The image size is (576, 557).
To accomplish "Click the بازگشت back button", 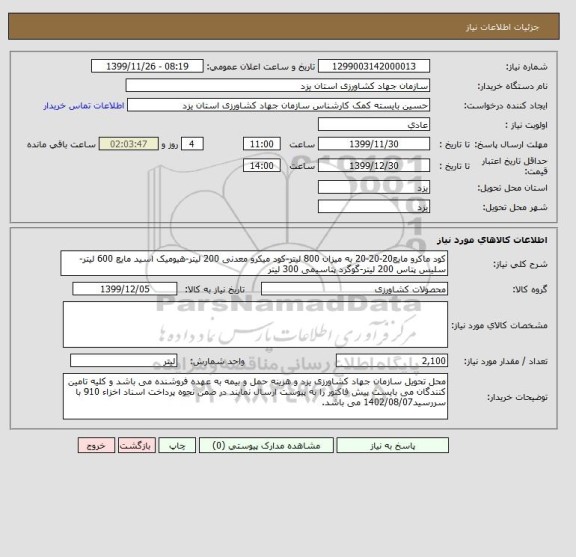I will click(137, 445).
